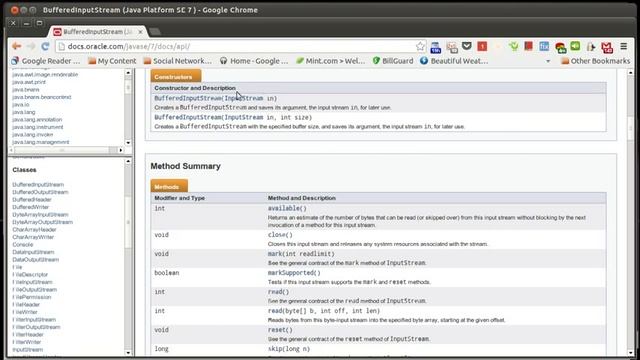
Task: Open the read() method link
Action: click(278, 292)
